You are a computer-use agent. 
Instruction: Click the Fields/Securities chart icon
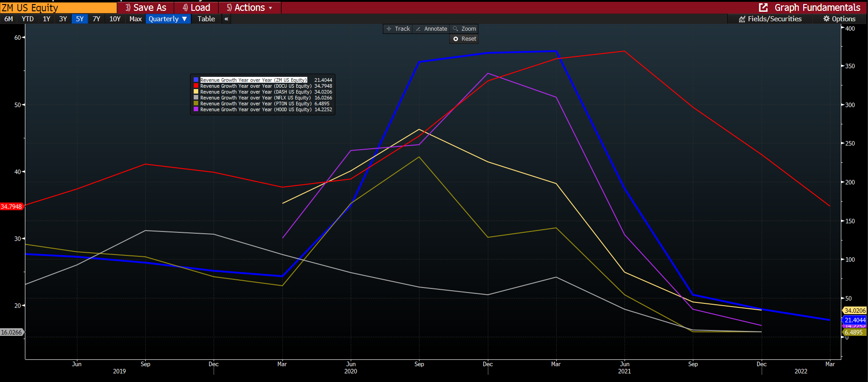point(742,19)
